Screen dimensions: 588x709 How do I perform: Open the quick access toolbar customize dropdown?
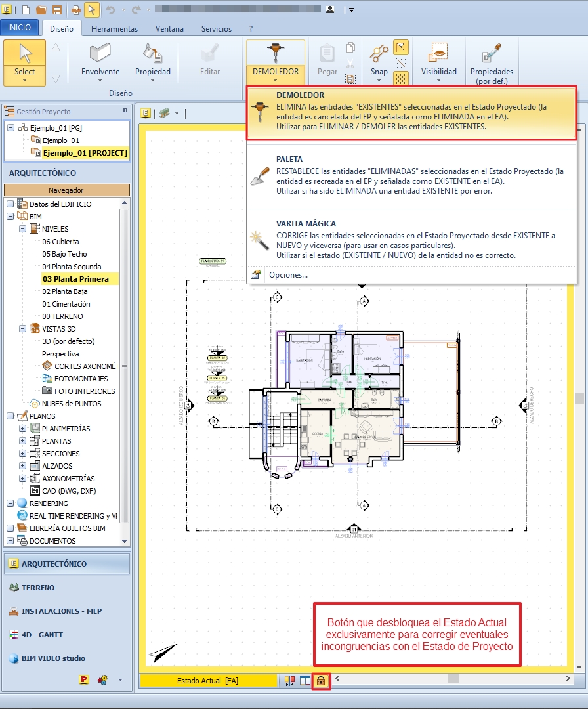351,9
